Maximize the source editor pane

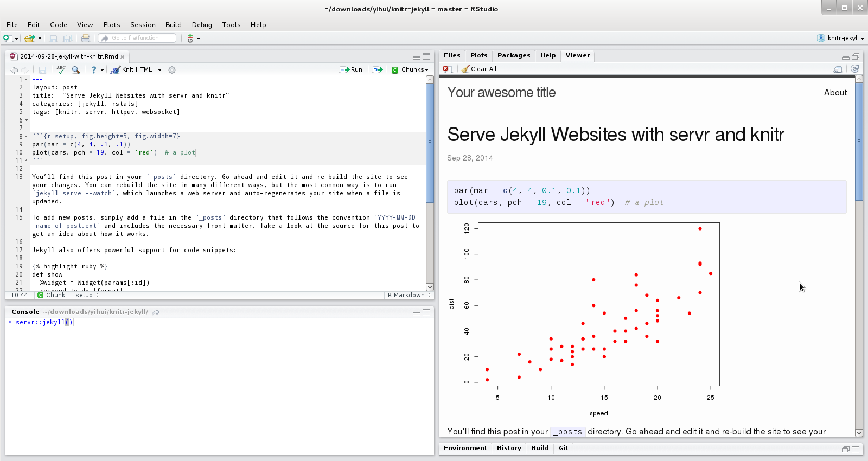[426, 56]
